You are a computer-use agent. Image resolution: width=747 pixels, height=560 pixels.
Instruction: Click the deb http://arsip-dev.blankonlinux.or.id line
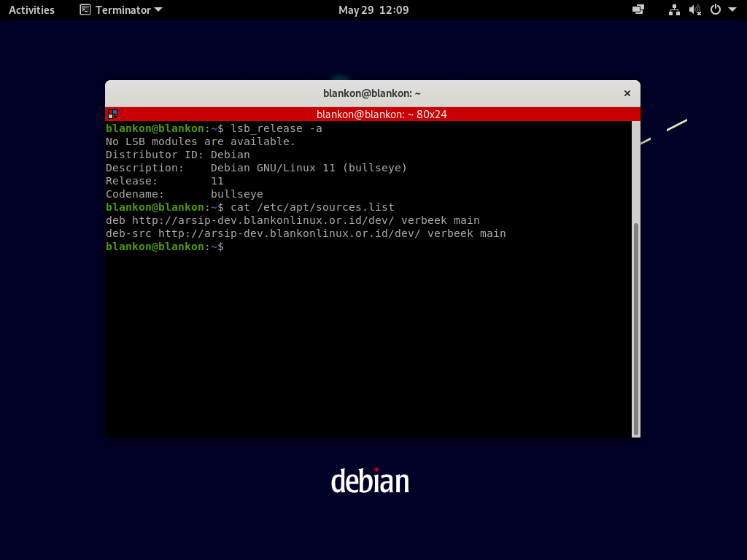pos(293,220)
